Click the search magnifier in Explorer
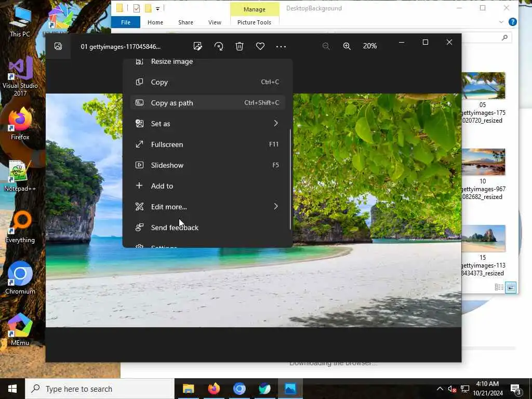This screenshot has height=399, width=532. [x=505, y=37]
